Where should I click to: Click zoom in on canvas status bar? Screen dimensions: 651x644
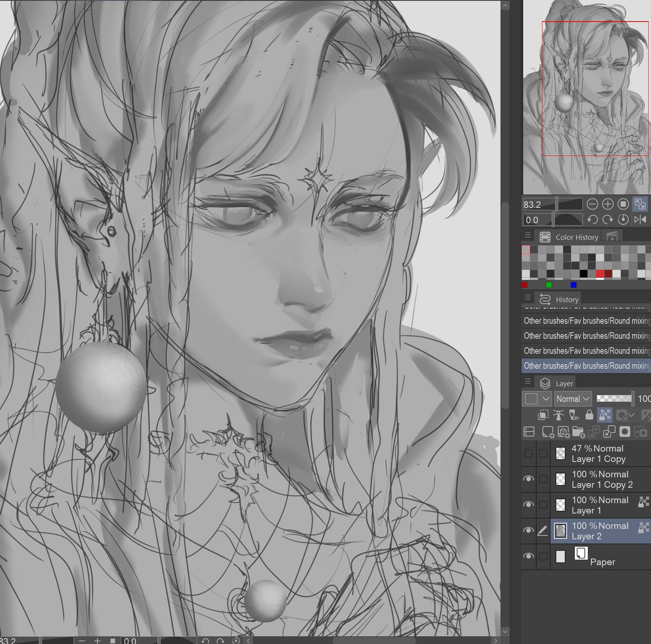(x=98, y=641)
